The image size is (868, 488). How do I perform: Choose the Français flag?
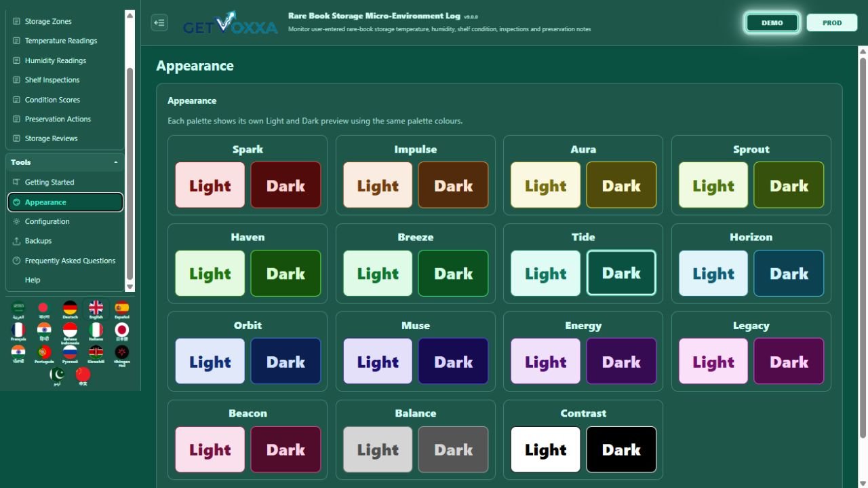coord(18,333)
